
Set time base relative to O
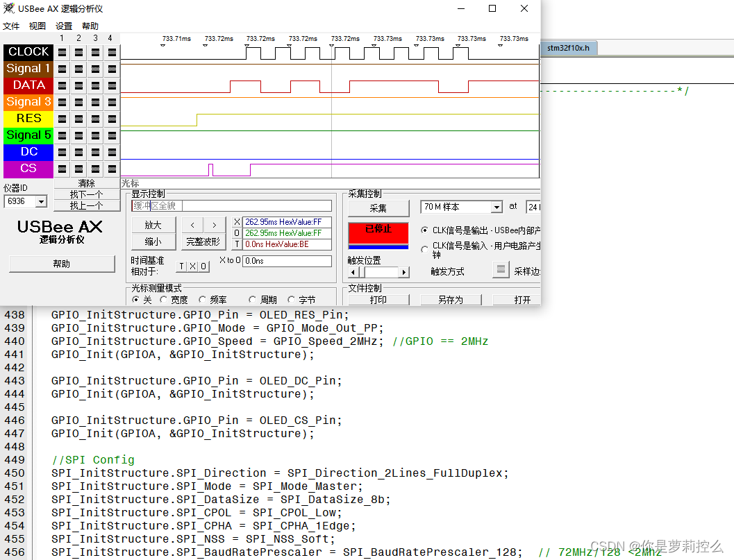point(203,266)
